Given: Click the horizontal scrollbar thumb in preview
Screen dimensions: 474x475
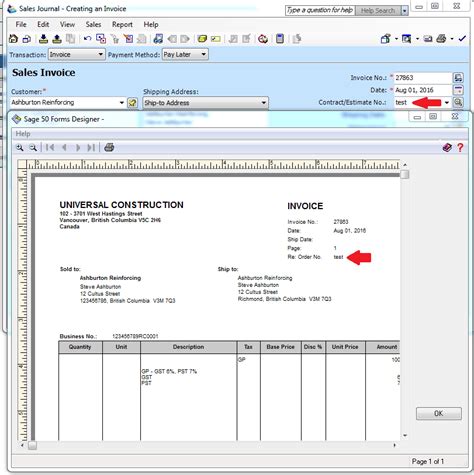Looking at the screenshot, I should (32, 445).
